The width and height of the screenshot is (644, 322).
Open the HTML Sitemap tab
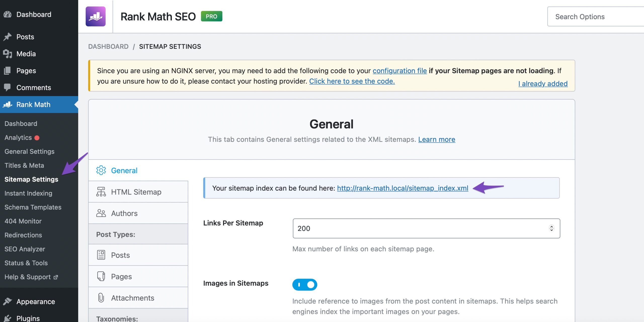click(138, 192)
